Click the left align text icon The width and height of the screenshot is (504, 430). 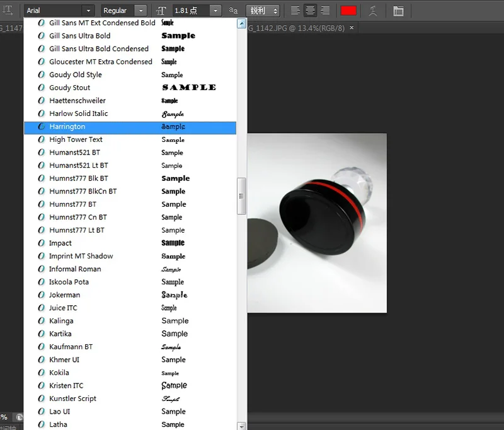295,11
